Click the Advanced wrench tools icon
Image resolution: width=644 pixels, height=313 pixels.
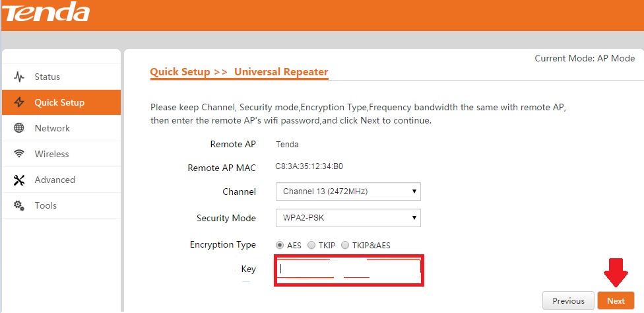coord(19,180)
